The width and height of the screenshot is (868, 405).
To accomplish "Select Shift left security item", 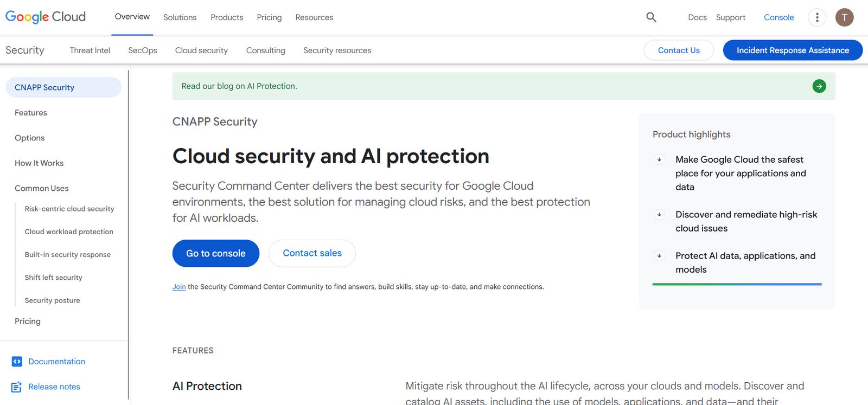I will click(53, 277).
